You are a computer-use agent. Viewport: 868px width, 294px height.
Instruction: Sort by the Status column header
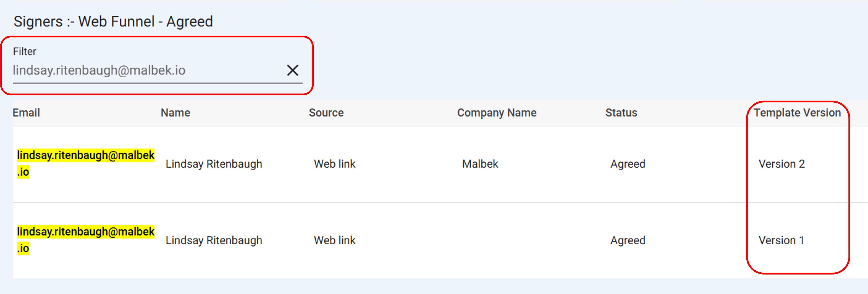(x=621, y=113)
